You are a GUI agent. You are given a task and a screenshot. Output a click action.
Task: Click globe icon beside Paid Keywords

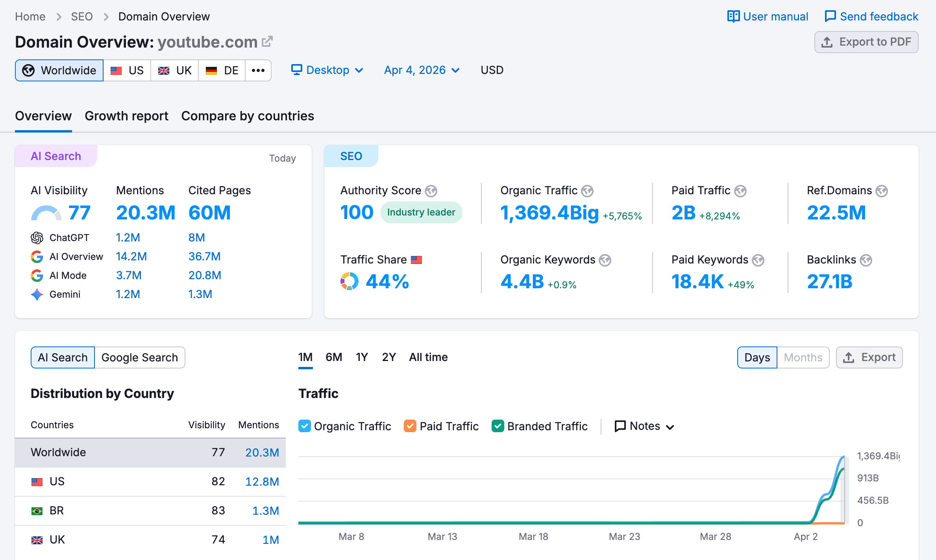click(758, 260)
